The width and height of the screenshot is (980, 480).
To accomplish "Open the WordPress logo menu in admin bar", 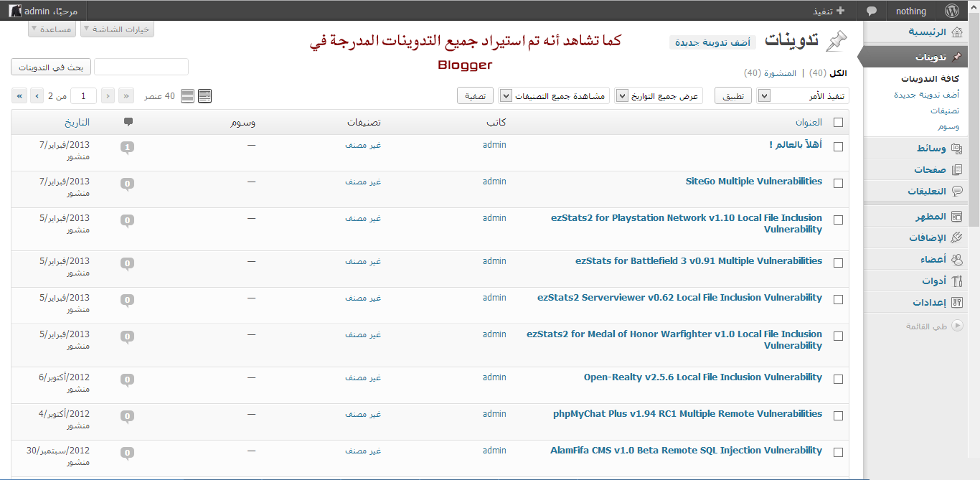I will 952,11.
